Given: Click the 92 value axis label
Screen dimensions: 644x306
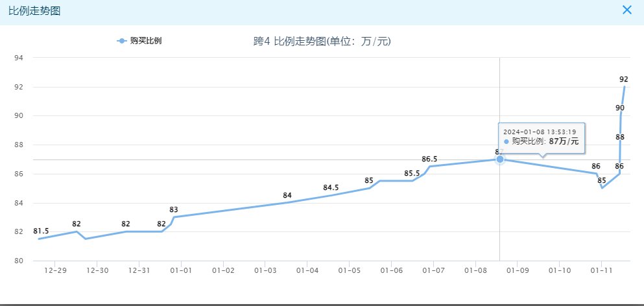Looking at the screenshot, I should (x=19, y=87).
